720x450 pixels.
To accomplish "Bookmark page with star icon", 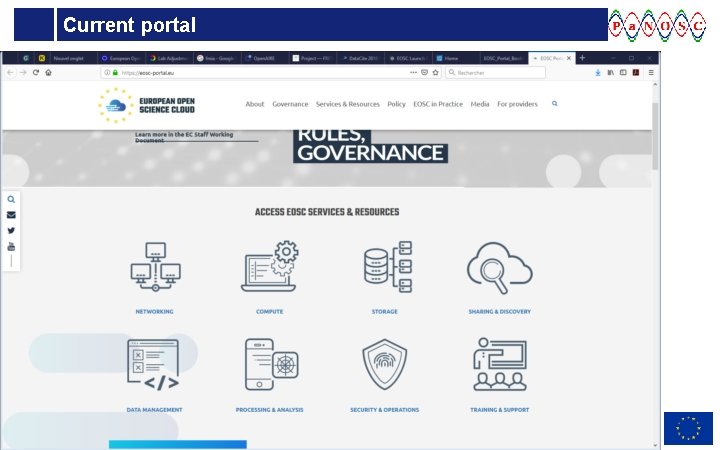I will tap(435, 73).
